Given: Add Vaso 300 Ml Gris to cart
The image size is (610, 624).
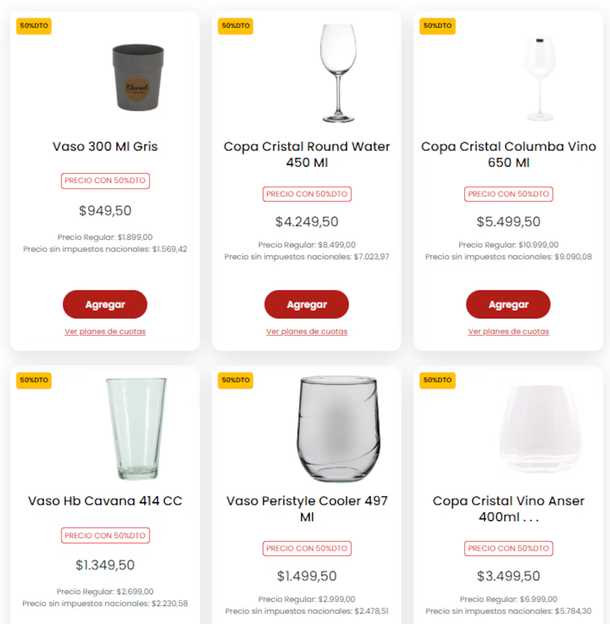Looking at the screenshot, I should pyautogui.click(x=105, y=304).
